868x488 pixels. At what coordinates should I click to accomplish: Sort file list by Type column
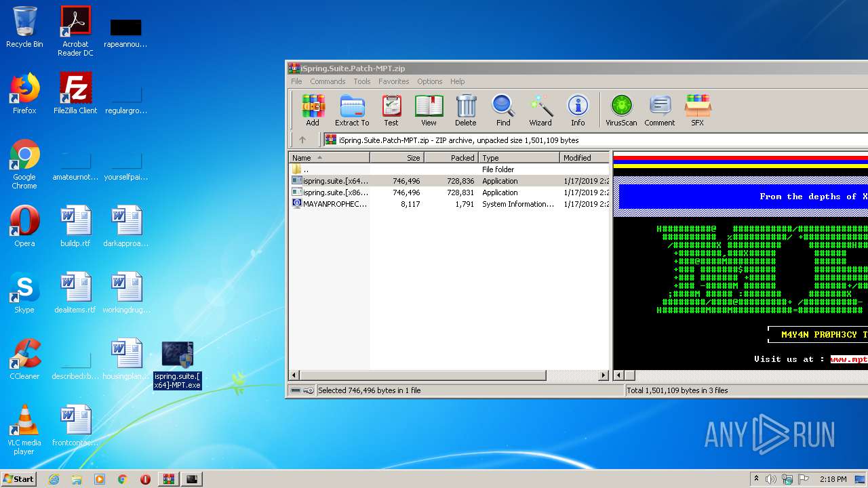pyautogui.click(x=519, y=157)
